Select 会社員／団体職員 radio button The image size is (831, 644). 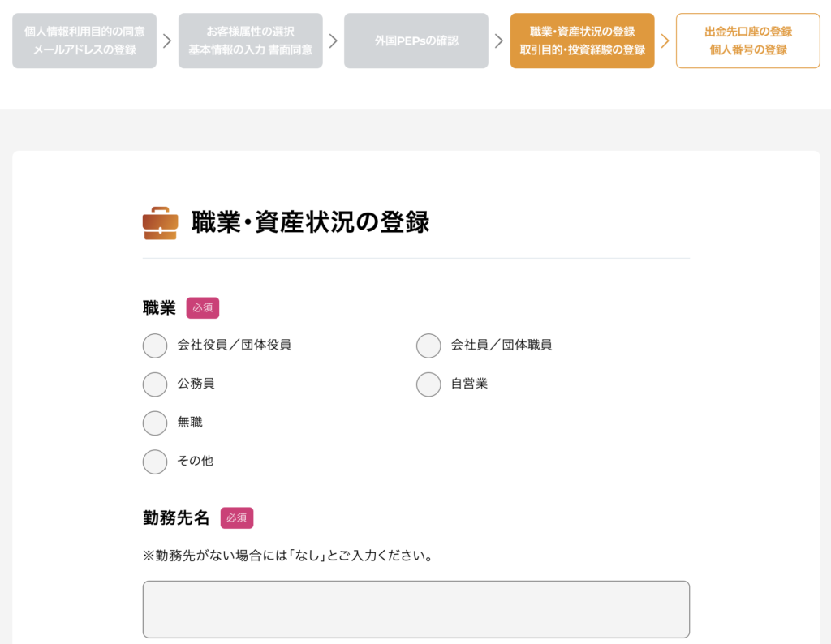[428, 346]
